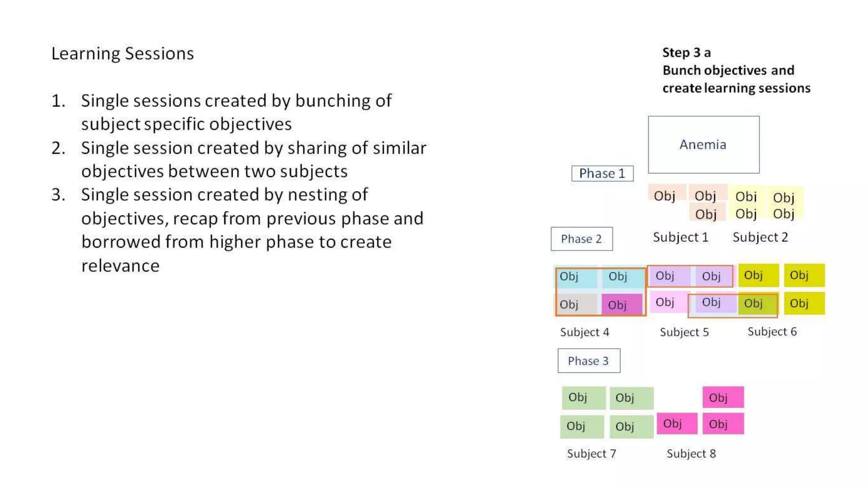Click list item about sharing similar objectives
Image resolution: width=868 pixels, height=488 pixels.
239,160
